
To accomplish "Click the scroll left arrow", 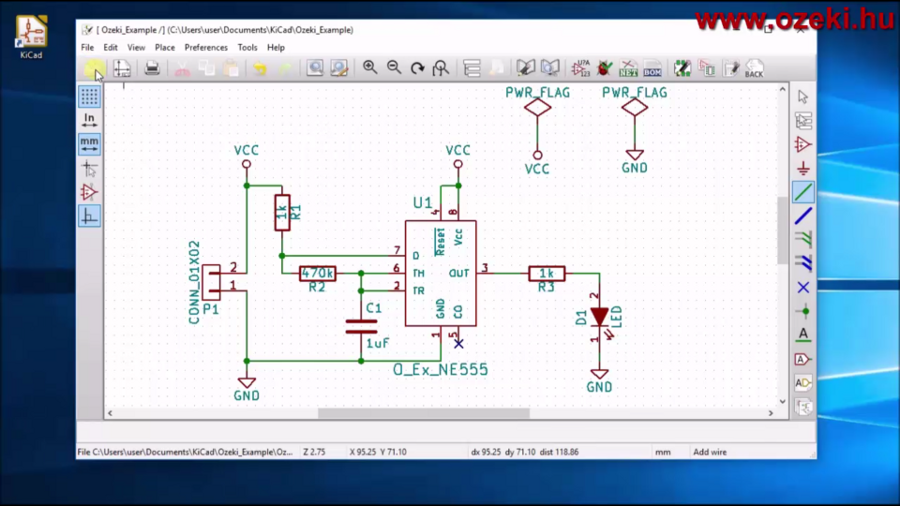I will [110, 413].
